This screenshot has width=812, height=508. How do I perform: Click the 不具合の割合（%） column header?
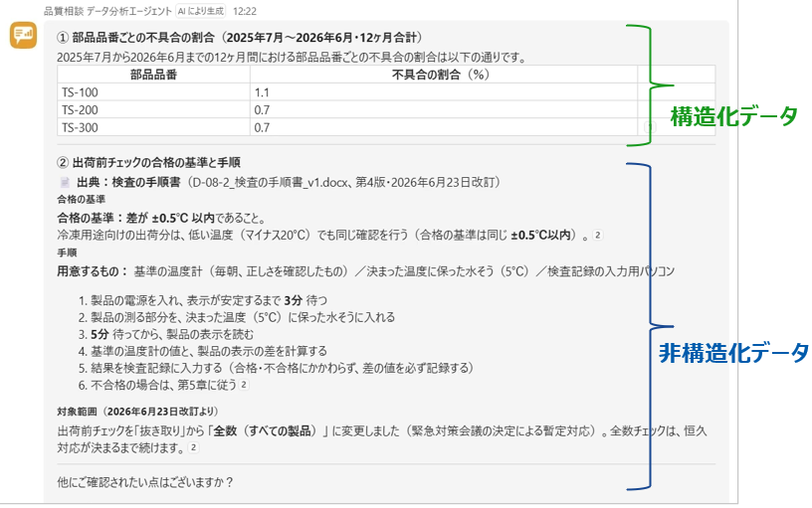[x=444, y=75]
